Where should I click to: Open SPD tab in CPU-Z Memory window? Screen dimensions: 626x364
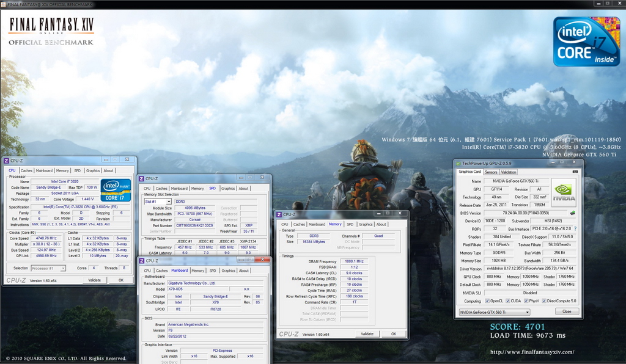coord(350,225)
